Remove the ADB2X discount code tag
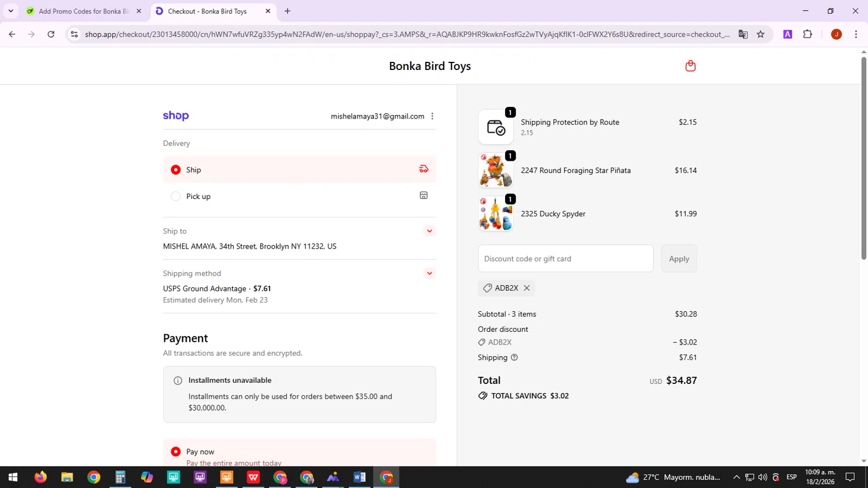The height and width of the screenshot is (488, 868). click(x=527, y=288)
